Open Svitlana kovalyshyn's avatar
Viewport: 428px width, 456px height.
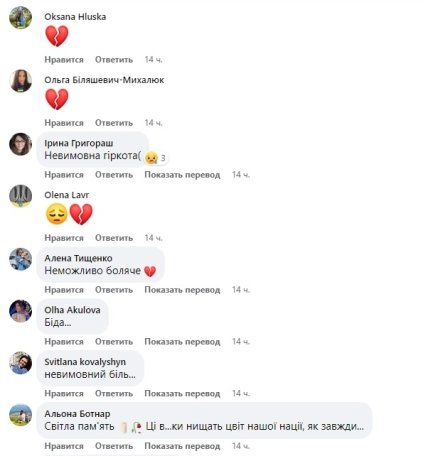click(21, 363)
